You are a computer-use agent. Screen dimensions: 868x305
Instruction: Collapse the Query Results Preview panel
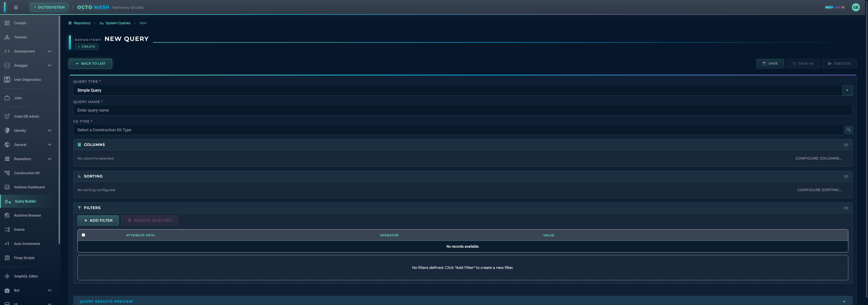coord(844,301)
